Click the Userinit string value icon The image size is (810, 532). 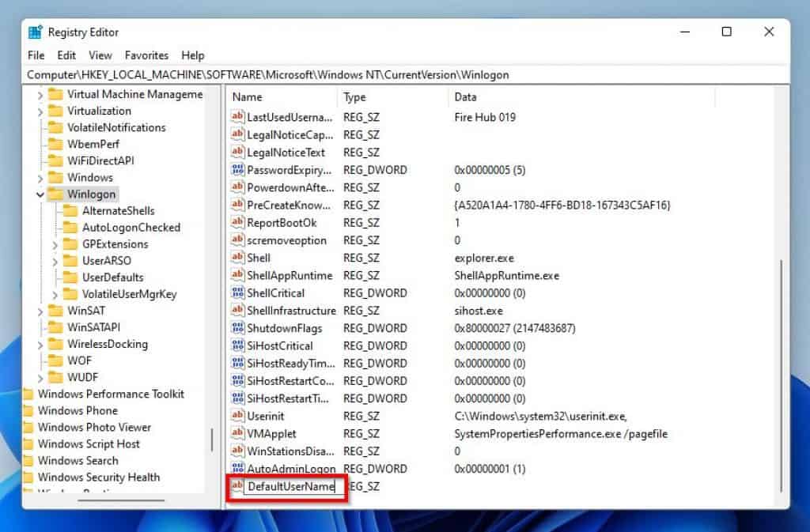pyautogui.click(x=237, y=415)
